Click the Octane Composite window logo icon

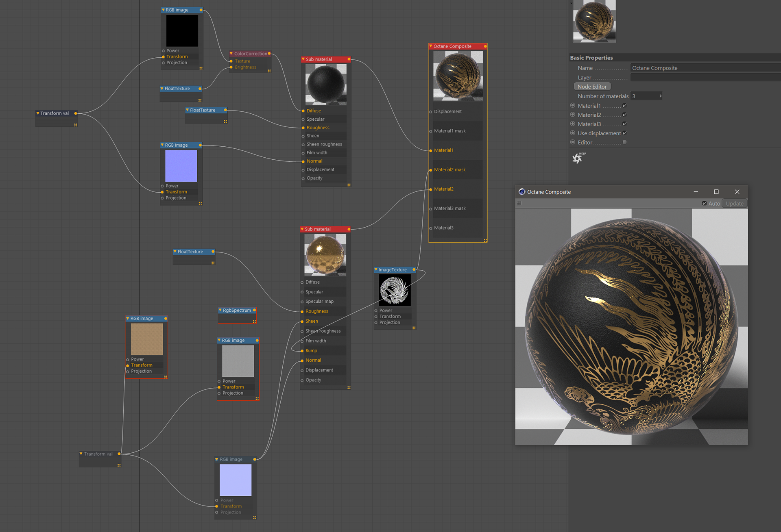522,192
